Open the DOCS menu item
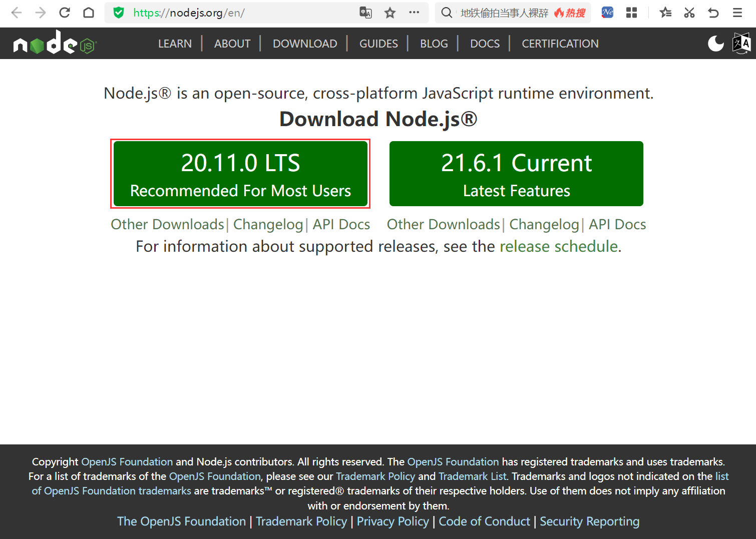The width and height of the screenshot is (756, 539). point(485,44)
